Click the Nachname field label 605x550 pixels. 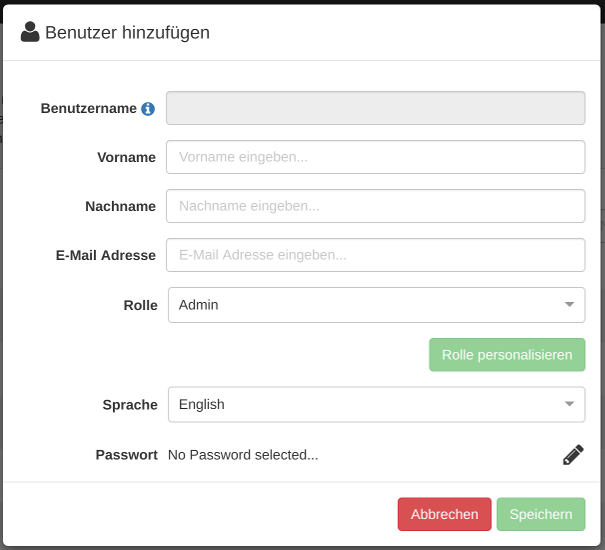click(x=120, y=206)
